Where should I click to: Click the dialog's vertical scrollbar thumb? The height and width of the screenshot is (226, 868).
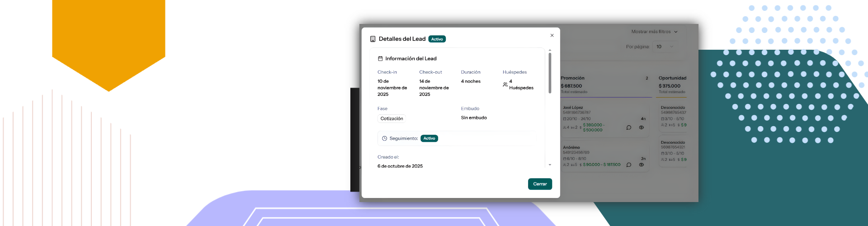550,72
